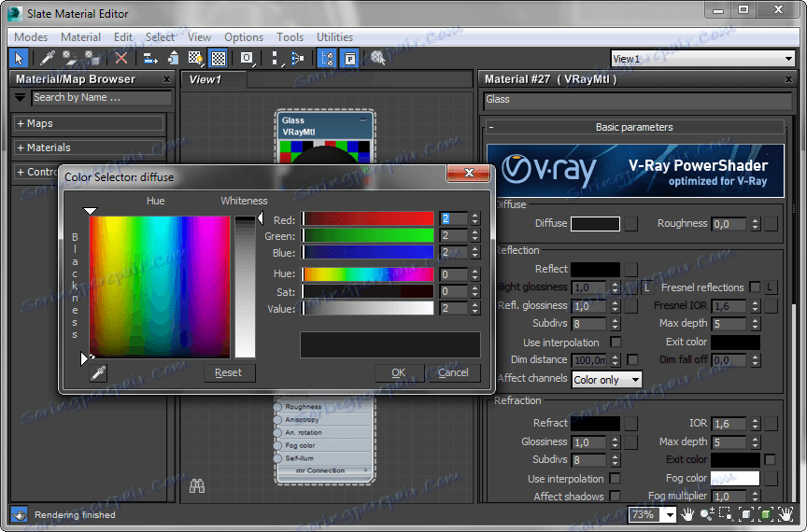Select View1 tab
The image size is (807, 532).
(x=214, y=79)
